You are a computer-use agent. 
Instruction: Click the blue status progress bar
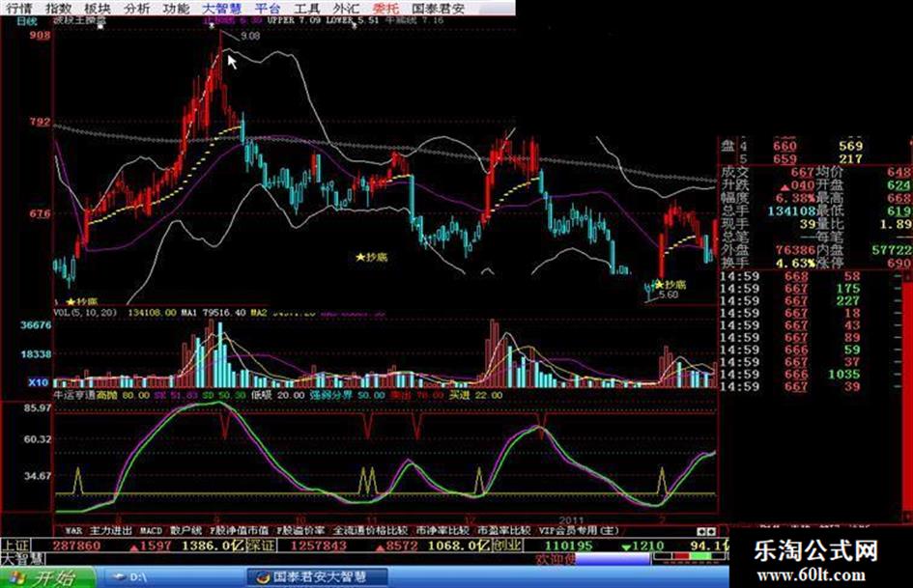[613, 559]
